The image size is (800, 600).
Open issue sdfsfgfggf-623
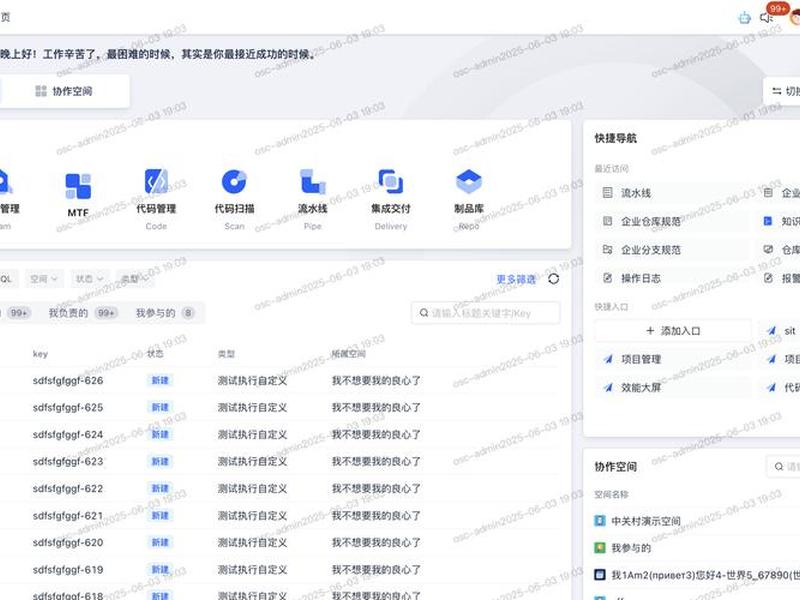[68, 461]
